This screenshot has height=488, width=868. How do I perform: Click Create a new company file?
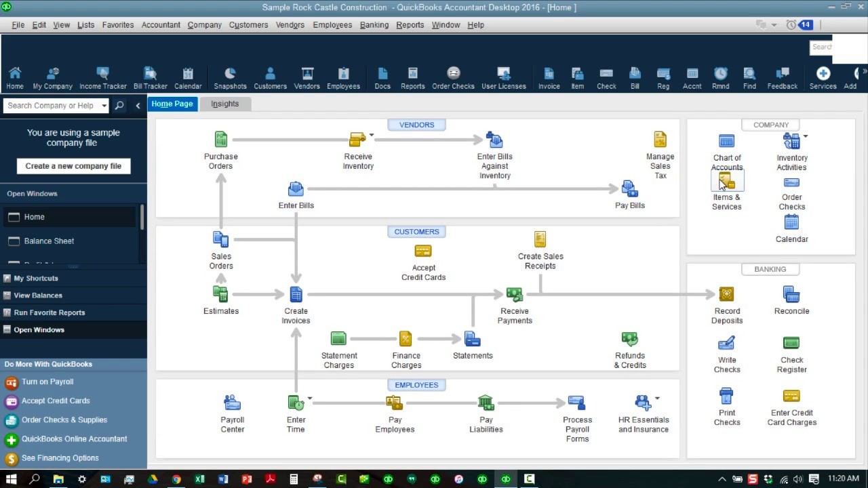coord(73,166)
